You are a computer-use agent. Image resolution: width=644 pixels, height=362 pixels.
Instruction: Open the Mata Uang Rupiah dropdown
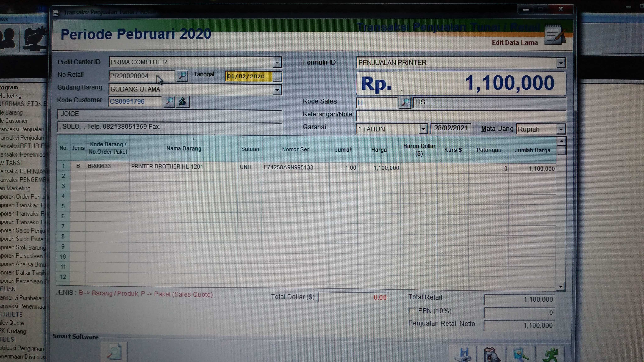coord(561,129)
